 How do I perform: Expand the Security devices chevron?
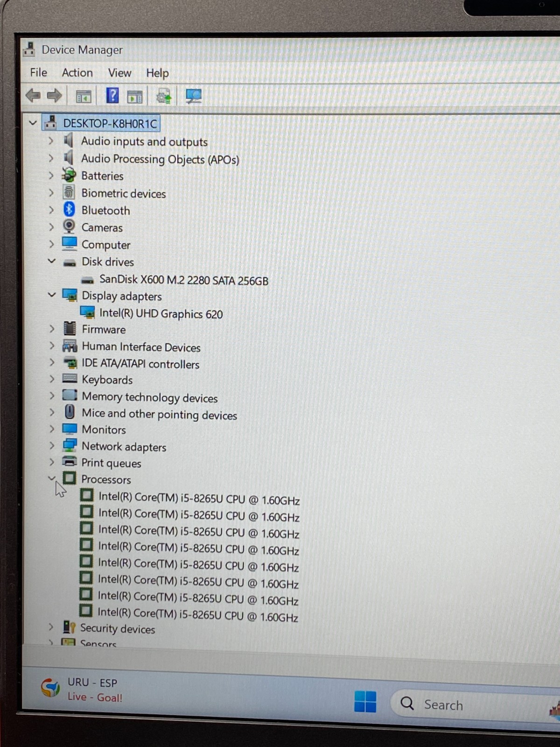coord(51,627)
